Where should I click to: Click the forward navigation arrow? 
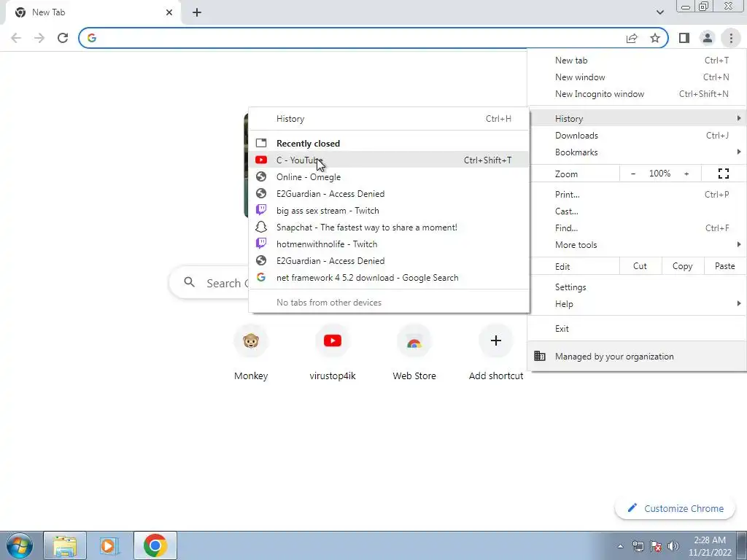(x=39, y=38)
